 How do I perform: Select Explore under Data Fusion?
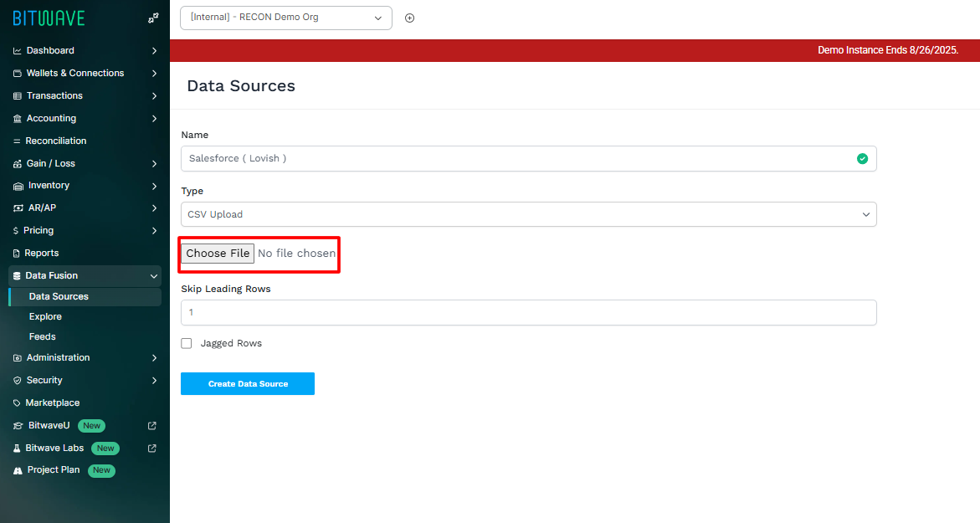45,317
